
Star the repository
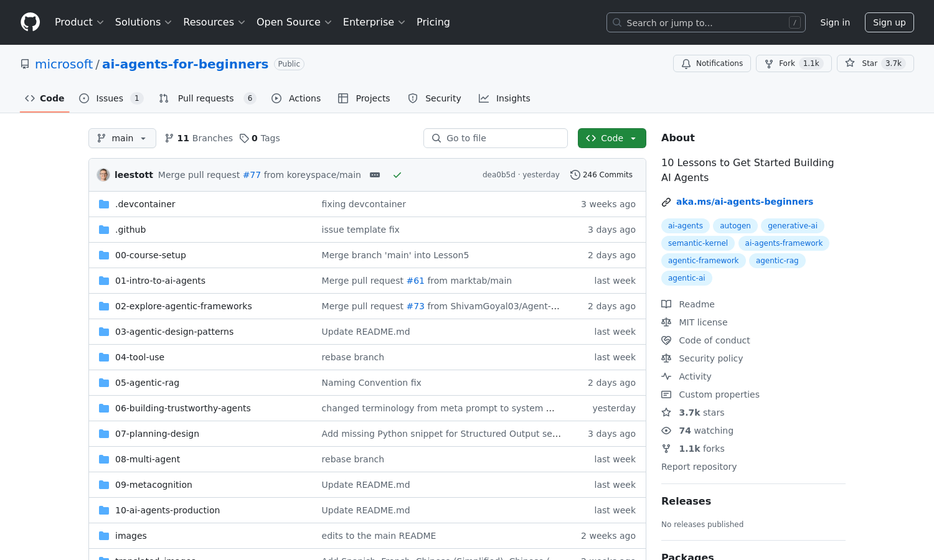[875, 63]
